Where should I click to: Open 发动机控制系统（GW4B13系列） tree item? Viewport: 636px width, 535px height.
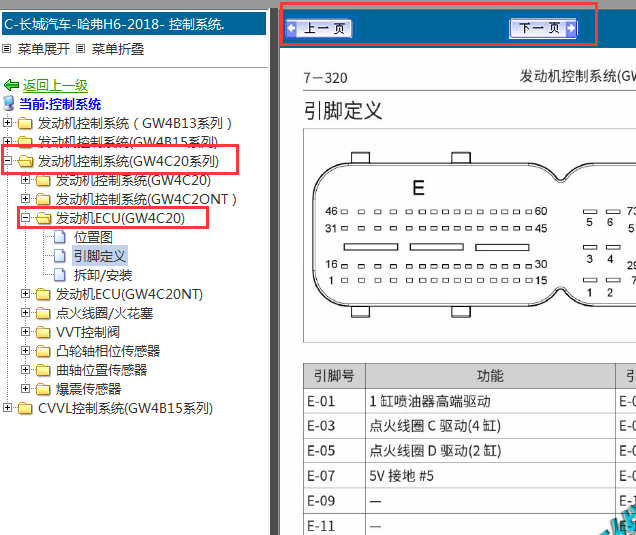point(135,123)
